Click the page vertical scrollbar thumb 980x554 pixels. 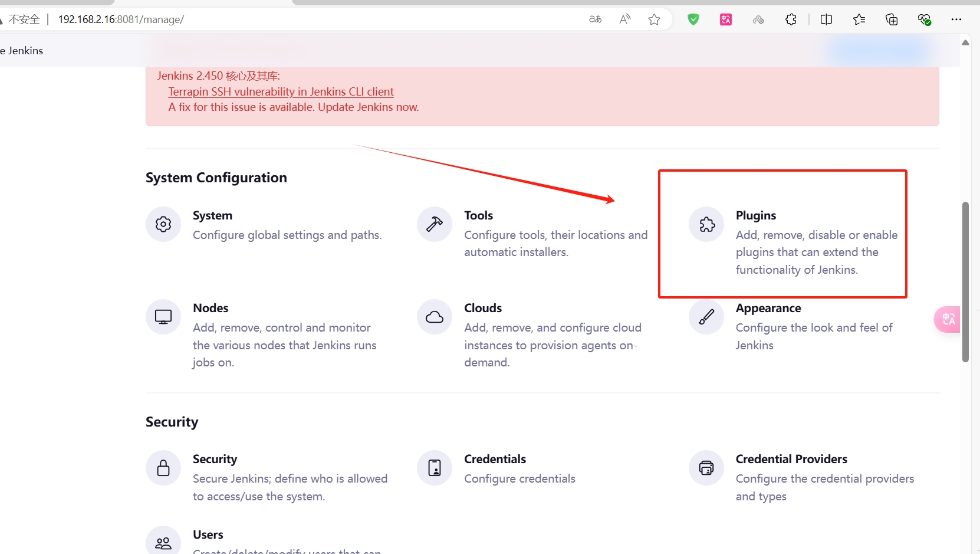[965, 282]
